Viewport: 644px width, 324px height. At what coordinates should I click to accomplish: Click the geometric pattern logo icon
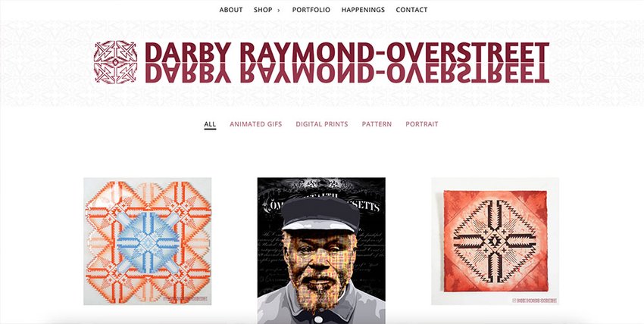(115, 62)
